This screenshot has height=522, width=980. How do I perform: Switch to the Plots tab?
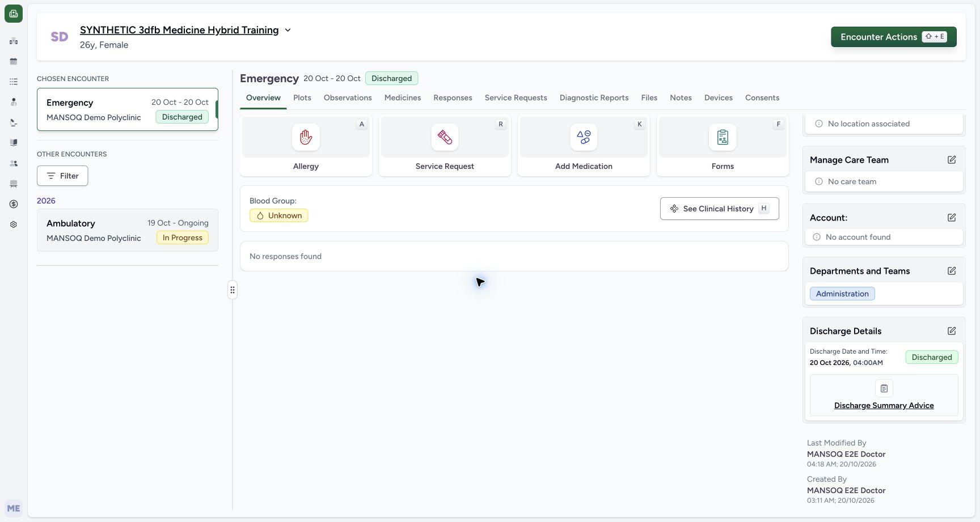click(x=302, y=97)
